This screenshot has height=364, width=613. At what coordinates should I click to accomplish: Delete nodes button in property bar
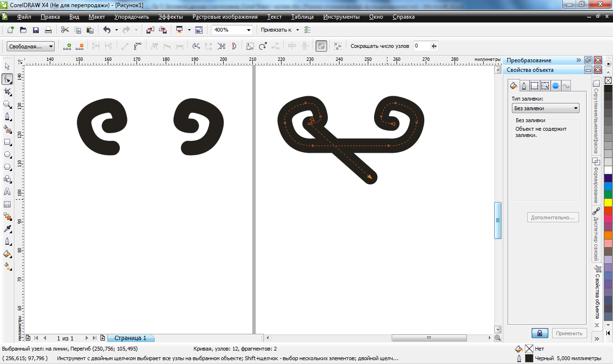coord(79,46)
